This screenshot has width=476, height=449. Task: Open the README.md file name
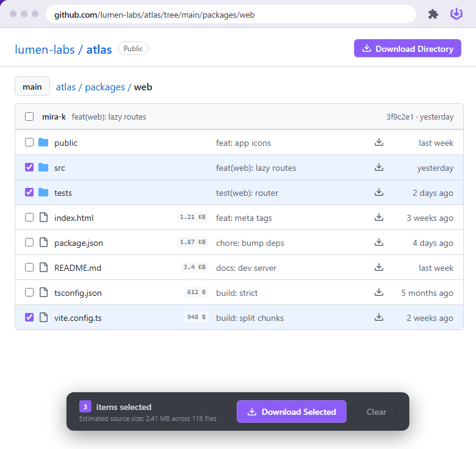point(78,268)
